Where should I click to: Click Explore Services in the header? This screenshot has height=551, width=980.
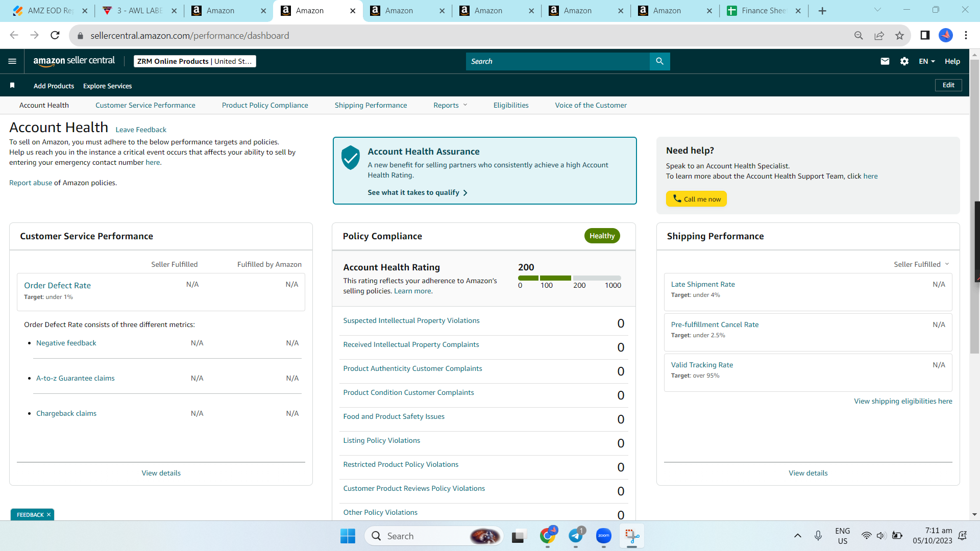point(107,86)
